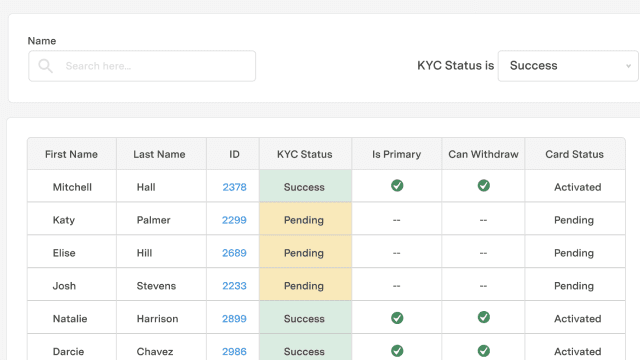The height and width of the screenshot is (360, 640).
Task: Select Success KYC cell for Mitchell Hall
Action: tap(305, 186)
